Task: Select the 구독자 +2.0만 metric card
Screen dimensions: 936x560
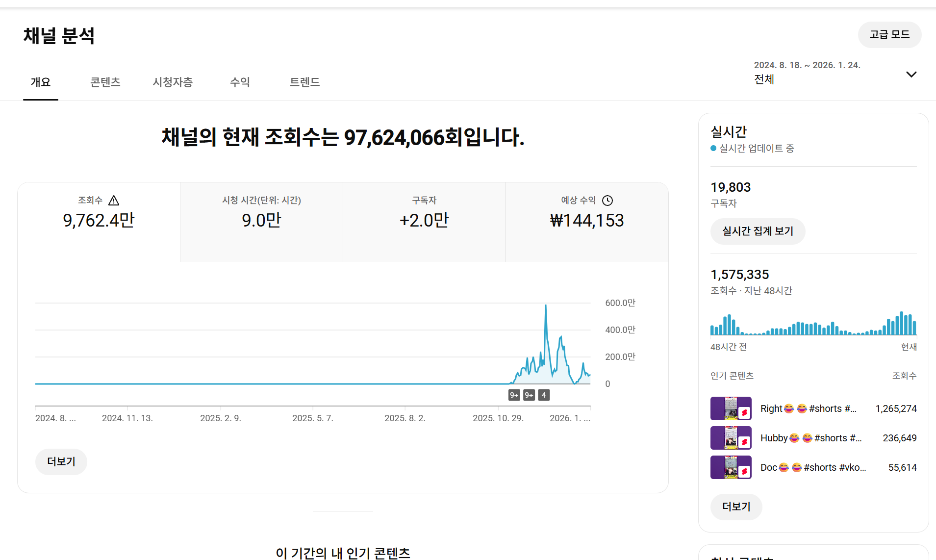Action: 424,222
